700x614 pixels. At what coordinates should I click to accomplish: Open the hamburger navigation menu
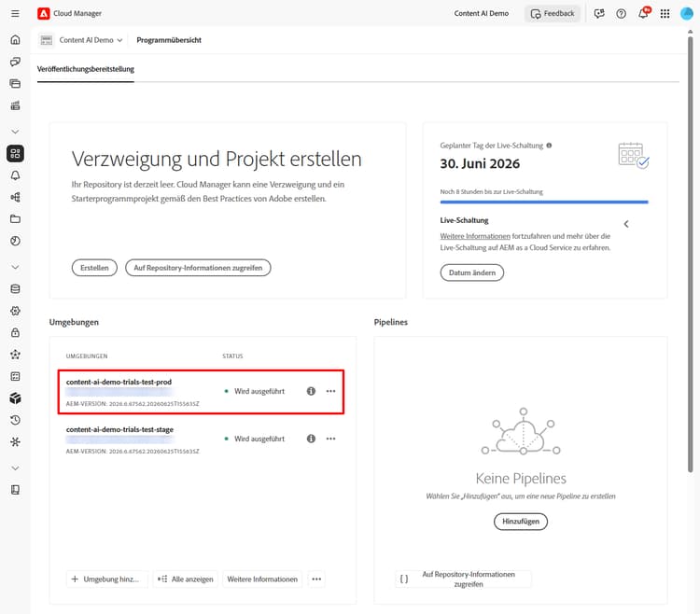click(15, 13)
